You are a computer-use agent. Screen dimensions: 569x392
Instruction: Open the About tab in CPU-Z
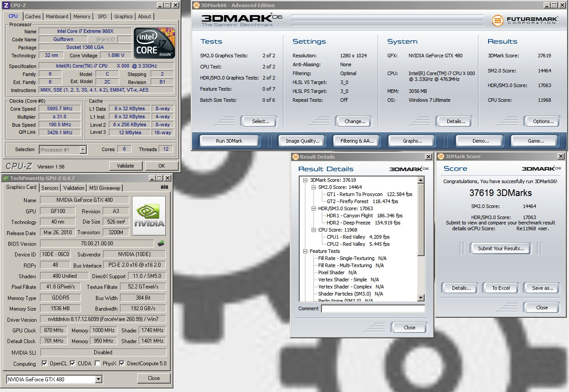point(144,16)
